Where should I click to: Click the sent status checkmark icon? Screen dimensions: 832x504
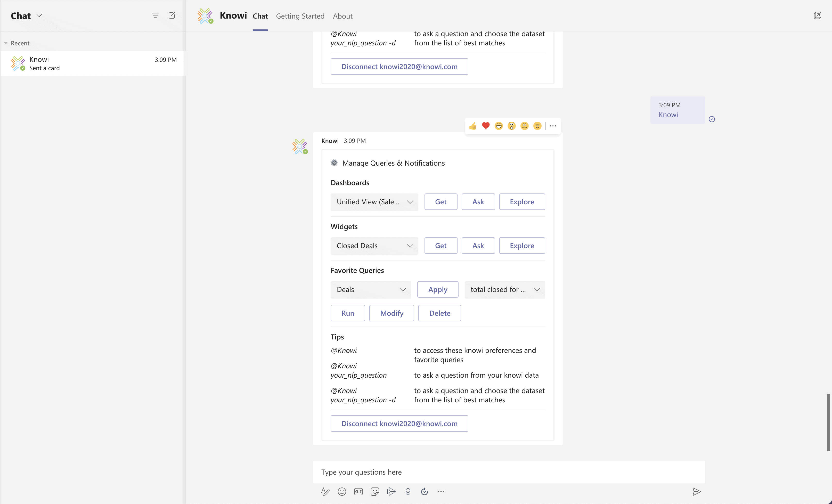click(x=712, y=119)
